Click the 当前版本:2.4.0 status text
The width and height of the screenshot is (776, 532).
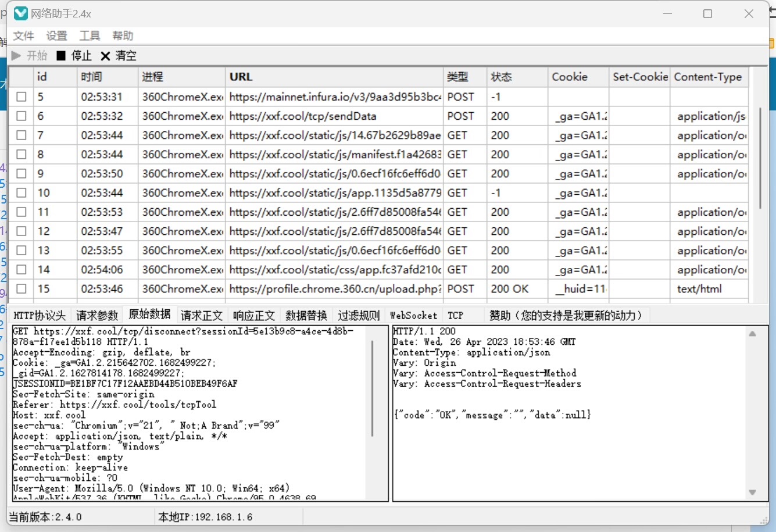point(45,517)
